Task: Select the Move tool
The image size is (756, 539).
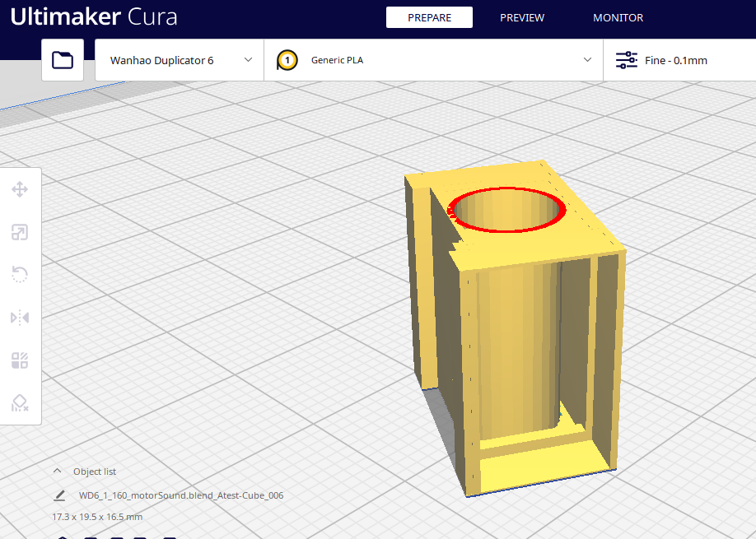Action: click(x=20, y=189)
